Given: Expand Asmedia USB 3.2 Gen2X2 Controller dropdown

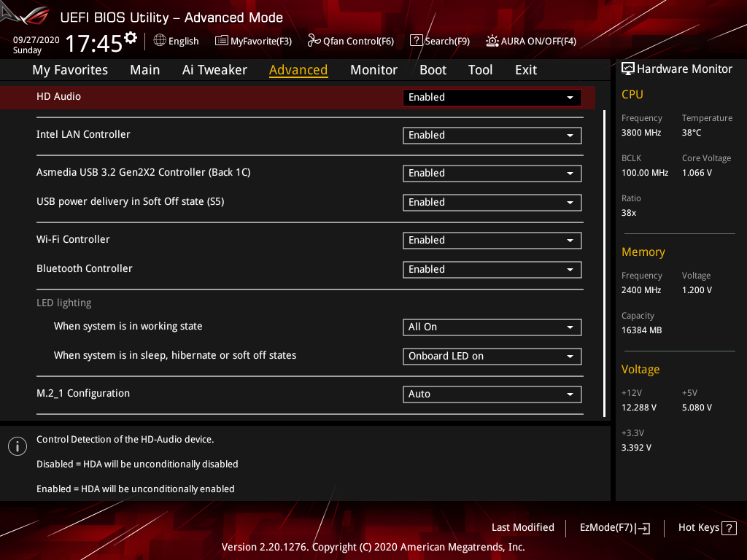Looking at the screenshot, I should 492,174.
